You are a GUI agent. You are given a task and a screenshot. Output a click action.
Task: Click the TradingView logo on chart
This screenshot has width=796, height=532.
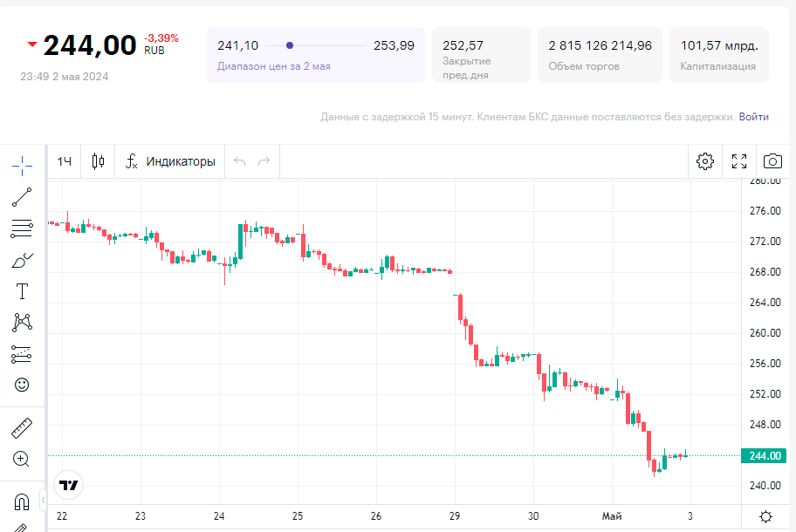[68, 485]
